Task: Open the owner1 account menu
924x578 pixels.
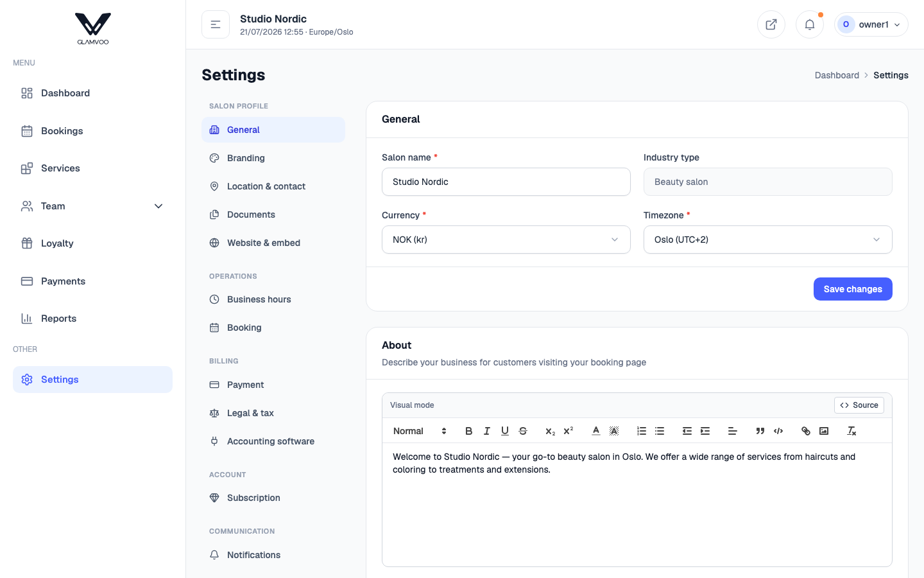Action: tap(871, 24)
